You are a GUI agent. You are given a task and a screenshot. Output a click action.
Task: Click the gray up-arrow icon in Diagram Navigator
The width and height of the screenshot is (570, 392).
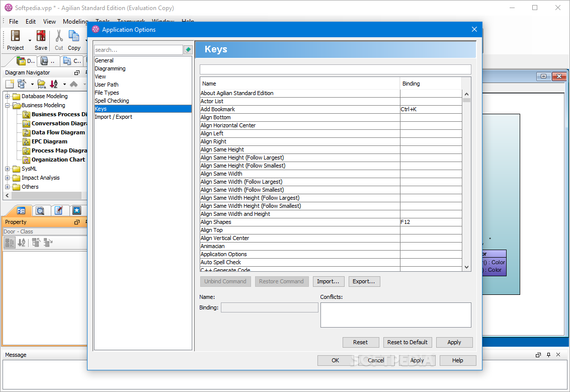pyautogui.click(x=73, y=85)
